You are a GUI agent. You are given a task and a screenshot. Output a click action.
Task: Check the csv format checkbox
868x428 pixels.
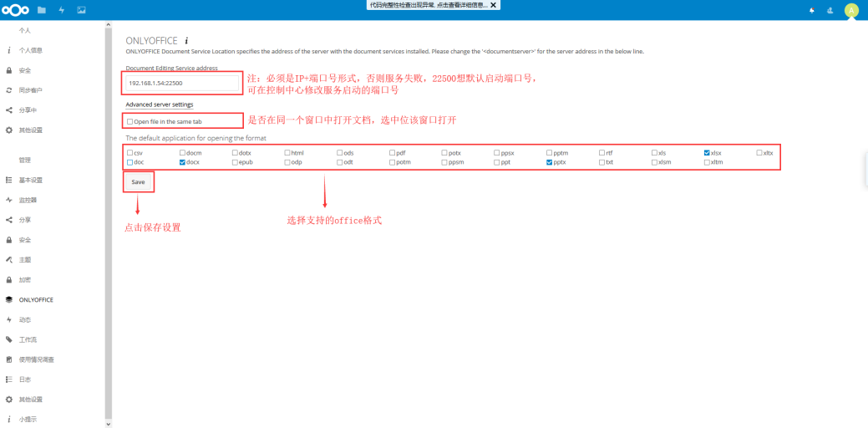(129, 153)
